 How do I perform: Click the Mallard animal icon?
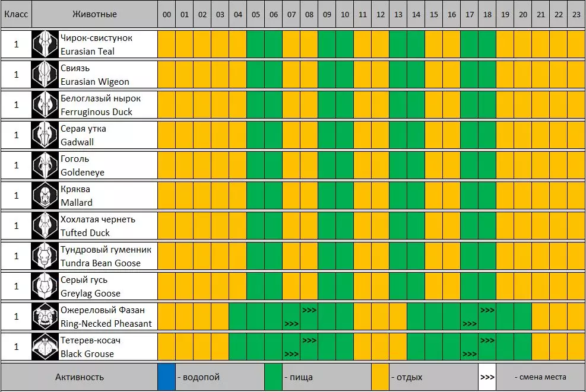(x=45, y=195)
